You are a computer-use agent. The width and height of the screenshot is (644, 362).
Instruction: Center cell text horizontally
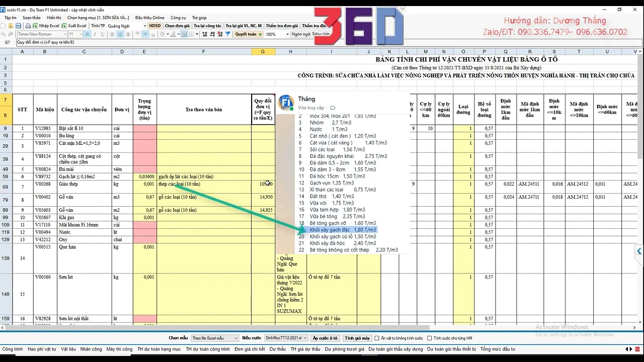click(x=120, y=34)
